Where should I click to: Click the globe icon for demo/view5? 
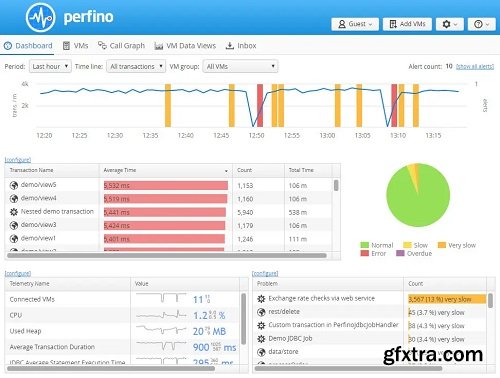click(x=14, y=185)
